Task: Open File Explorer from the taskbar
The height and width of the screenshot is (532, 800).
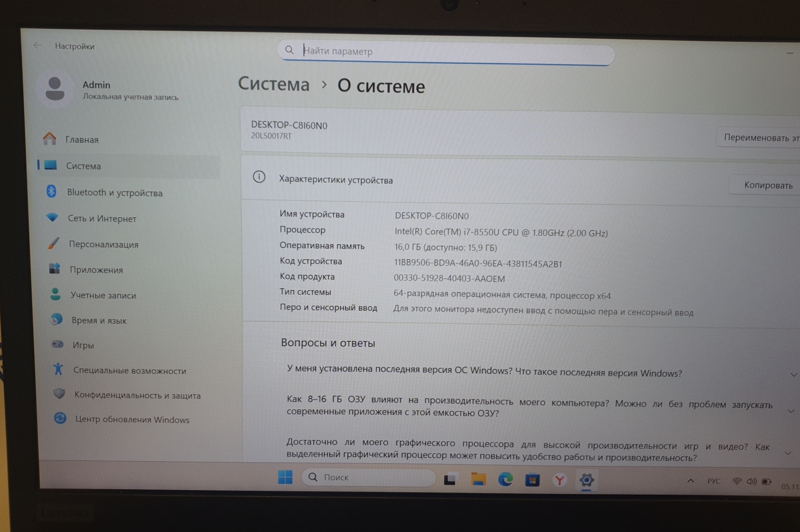Action: pos(478,479)
